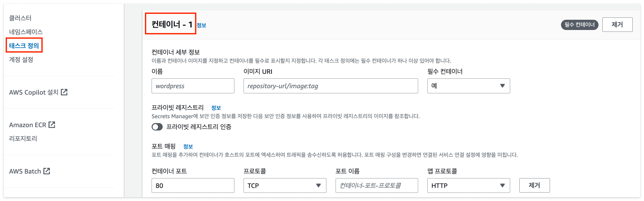644x201 pixels.
Task: Click the 필수 컨테이너 badge
Action: coord(580,25)
